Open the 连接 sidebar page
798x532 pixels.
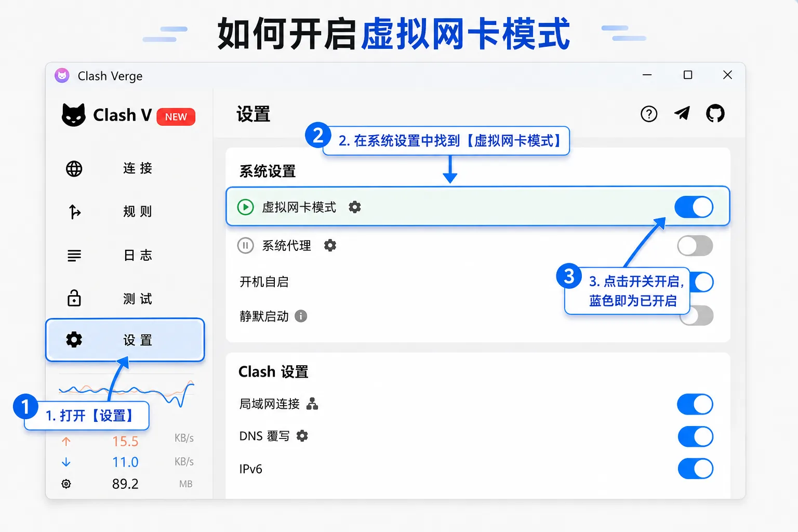point(125,169)
